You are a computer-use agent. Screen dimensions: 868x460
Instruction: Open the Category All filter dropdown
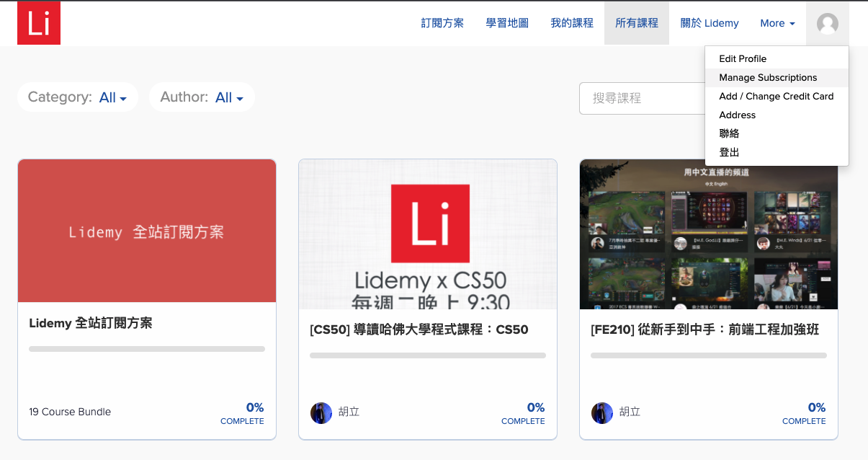pyautogui.click(x=78, y=97)
